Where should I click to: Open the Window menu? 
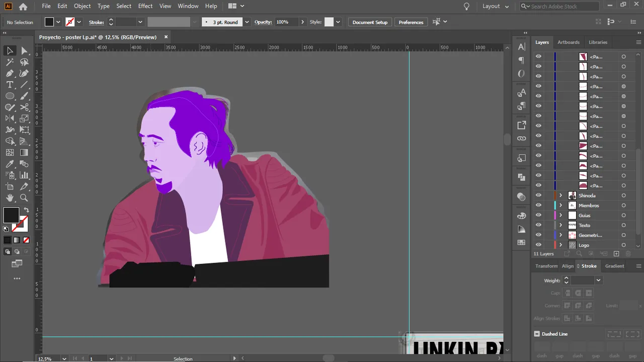pyautogui.click(x=188, y=6)
